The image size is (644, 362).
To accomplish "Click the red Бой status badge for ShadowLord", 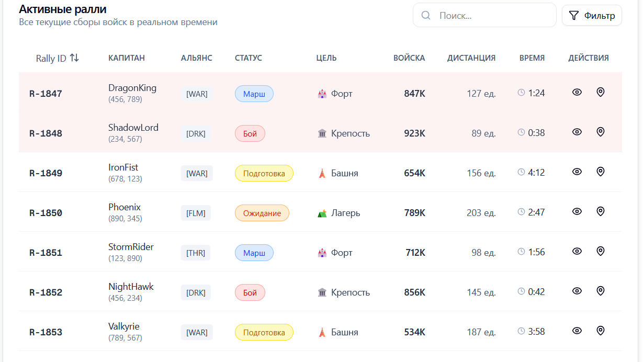I will [250, 133].
